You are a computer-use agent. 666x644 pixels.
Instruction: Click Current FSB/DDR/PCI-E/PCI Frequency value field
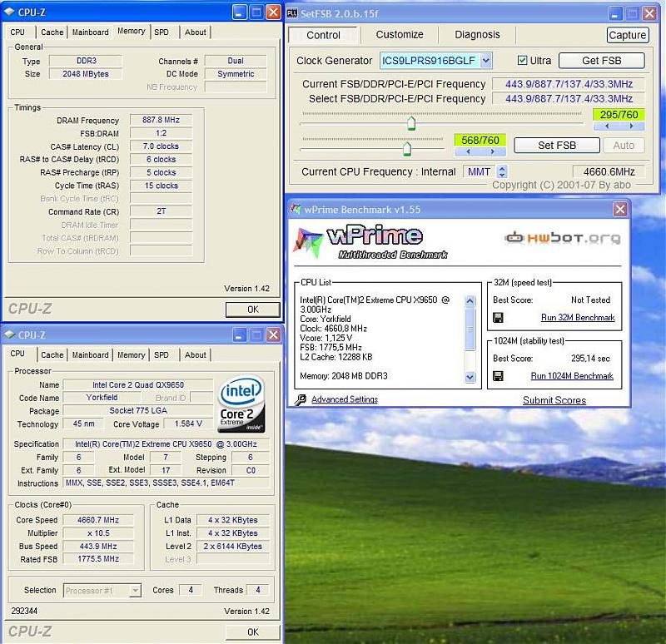(x=569, y=84)
